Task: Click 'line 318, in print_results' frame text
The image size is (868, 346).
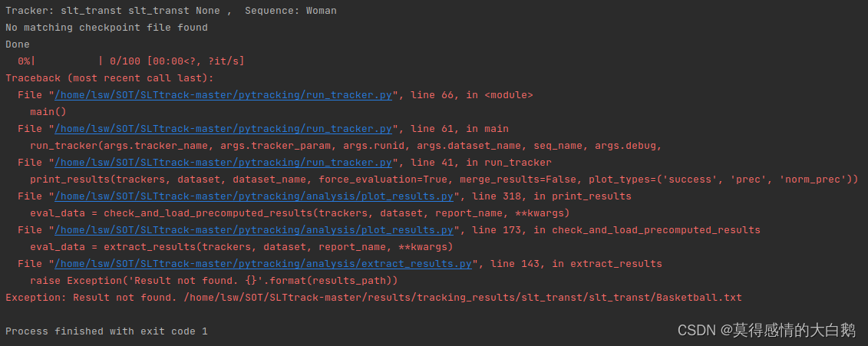Action: coord(551,196)
